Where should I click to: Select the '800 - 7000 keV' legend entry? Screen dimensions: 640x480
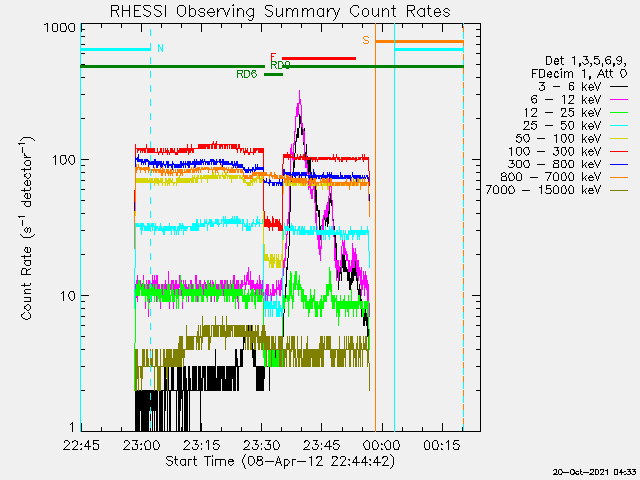(551, 177)
